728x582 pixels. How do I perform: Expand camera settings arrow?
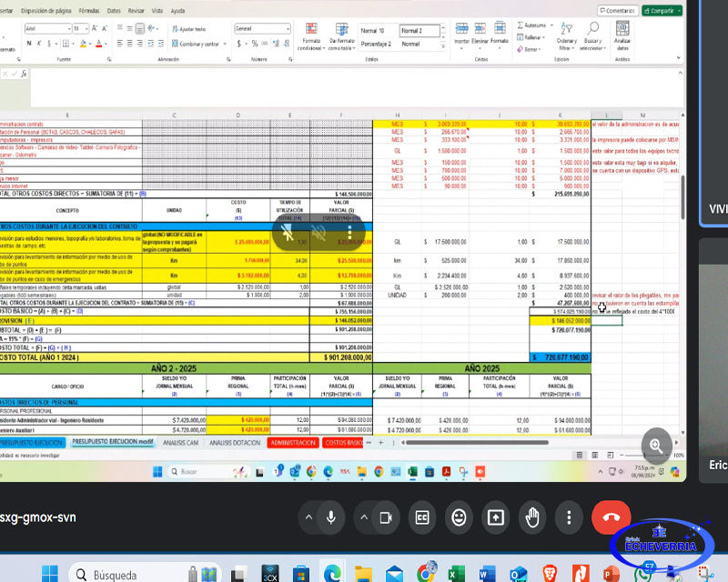pos(362,517)
